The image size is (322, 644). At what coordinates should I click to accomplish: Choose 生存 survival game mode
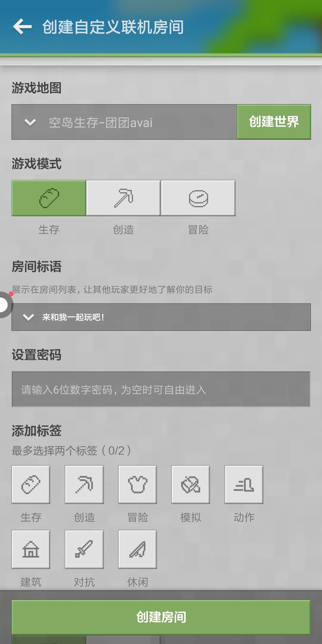(49, 198)
